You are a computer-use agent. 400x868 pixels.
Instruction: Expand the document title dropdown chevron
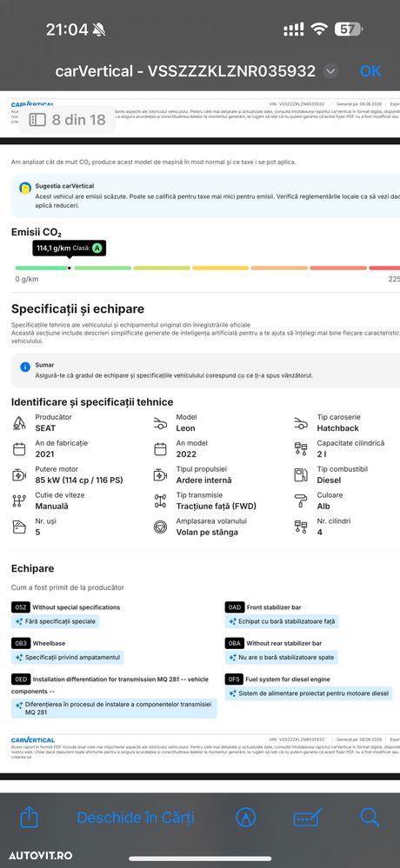(x=330, y=71)
